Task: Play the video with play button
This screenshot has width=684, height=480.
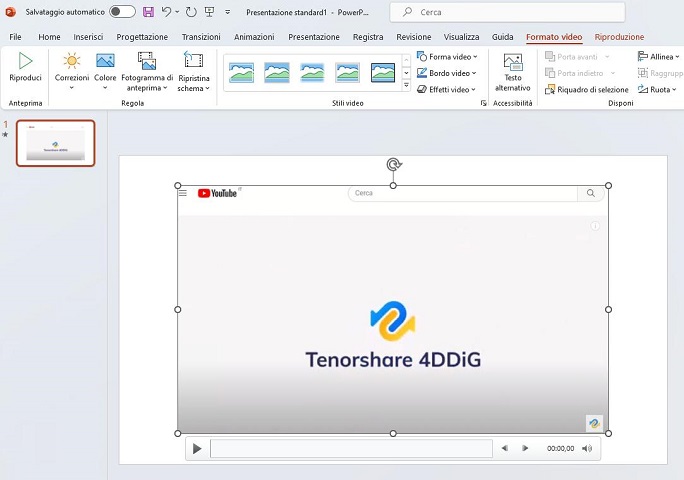Action: pos(197,449)
